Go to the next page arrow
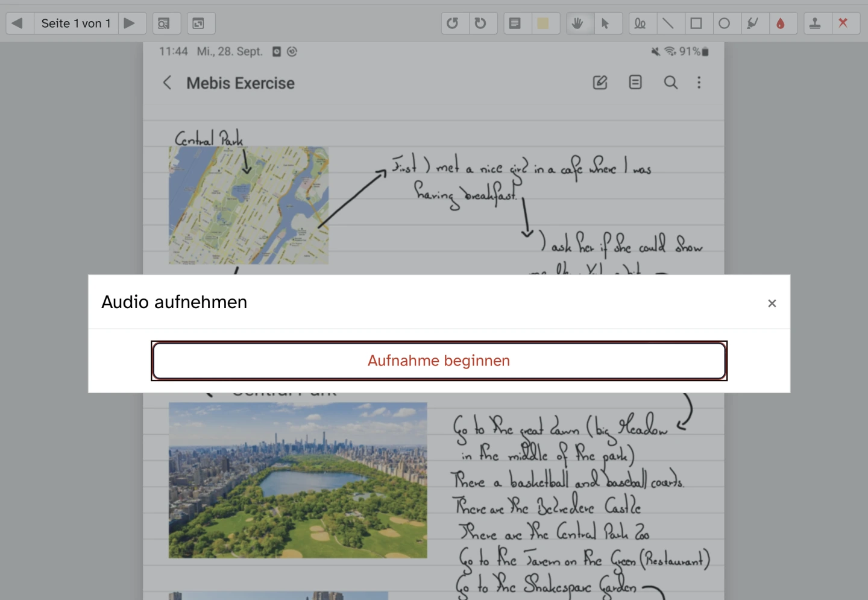Screen dimensions: 868x600 pyautogui.click(x=129, y=24)
